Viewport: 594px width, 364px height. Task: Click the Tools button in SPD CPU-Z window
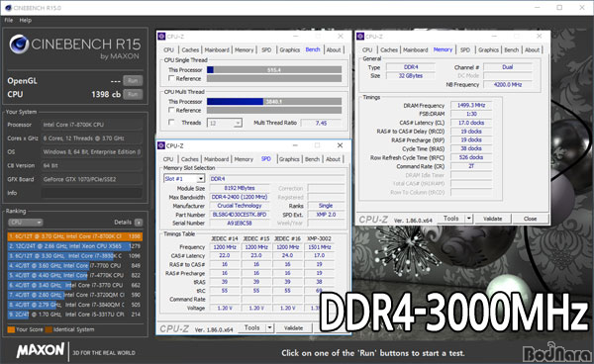click(251, 327)
